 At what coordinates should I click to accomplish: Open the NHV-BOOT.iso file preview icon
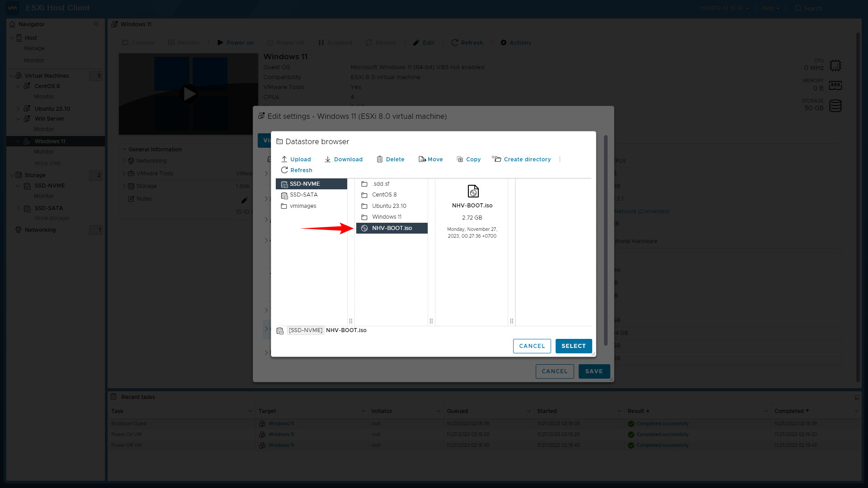[x=473, y=191]
